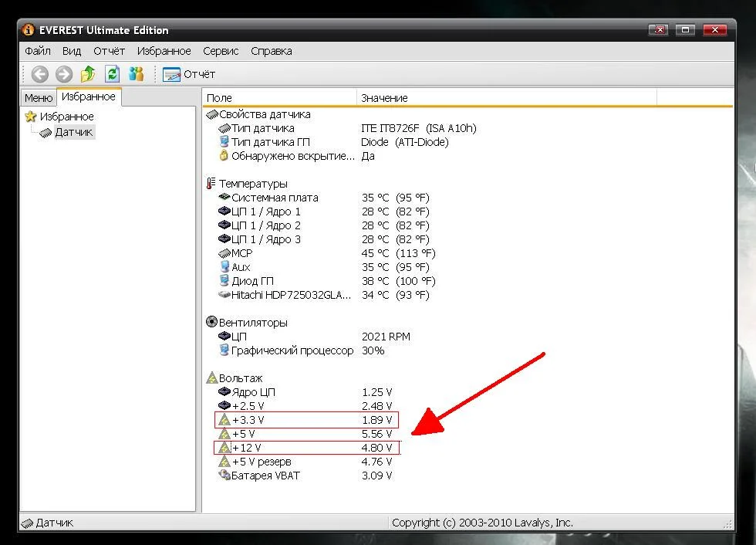Click the +12 V warning icon
This screenshot has width=756, height=545.
pyautogui.click(x=224, y=448)
